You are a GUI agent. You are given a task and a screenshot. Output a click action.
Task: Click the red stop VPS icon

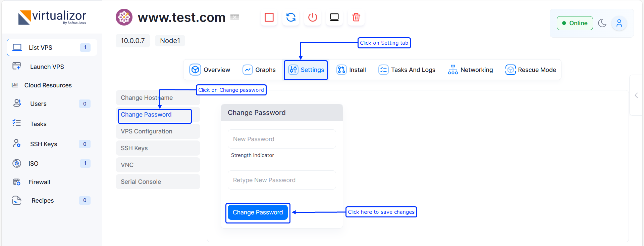(x=269, y=17)
